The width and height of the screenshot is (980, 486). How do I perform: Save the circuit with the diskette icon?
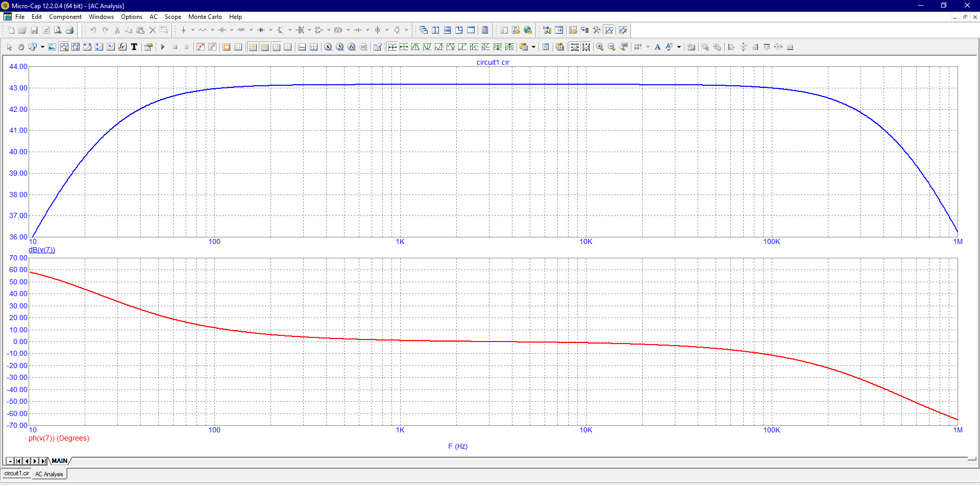click(34, 30)
